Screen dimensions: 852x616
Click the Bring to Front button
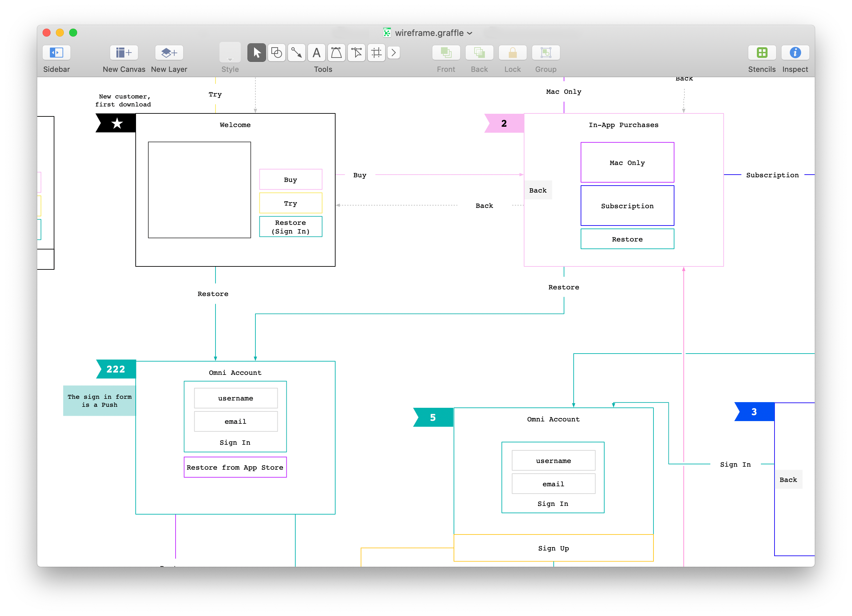(x=446, y=53)
